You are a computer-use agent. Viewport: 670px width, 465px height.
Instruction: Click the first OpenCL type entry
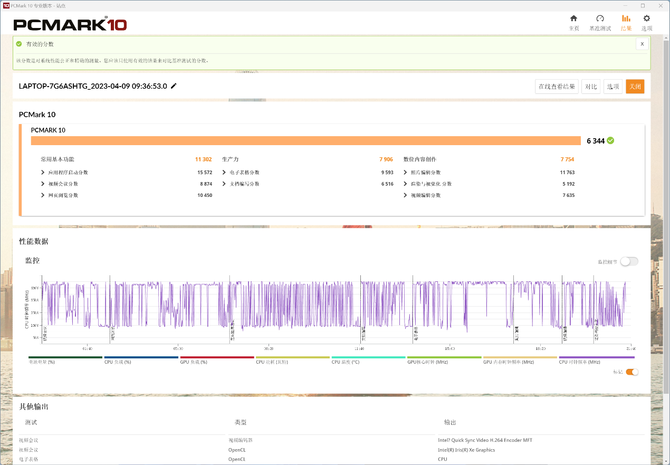[x=237, y=450]
